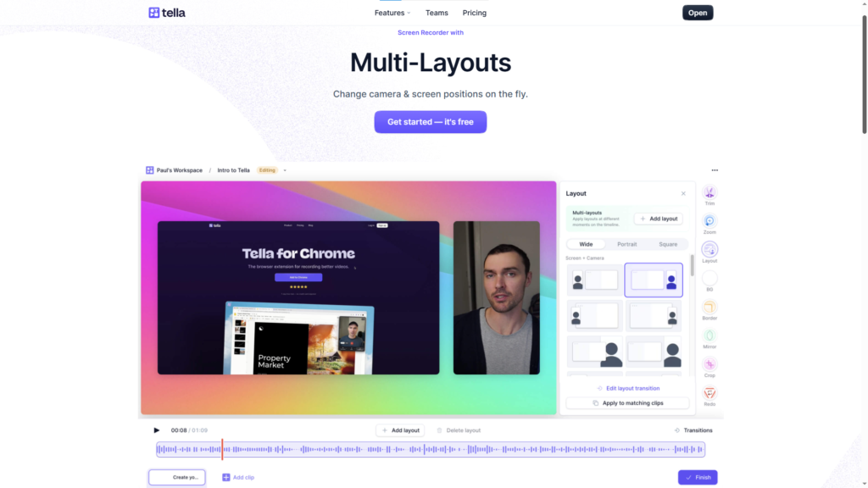This screenshot has height=488, width=868.
Task: Open Transitions panel on timeline
Action: (x=693, y=430)
